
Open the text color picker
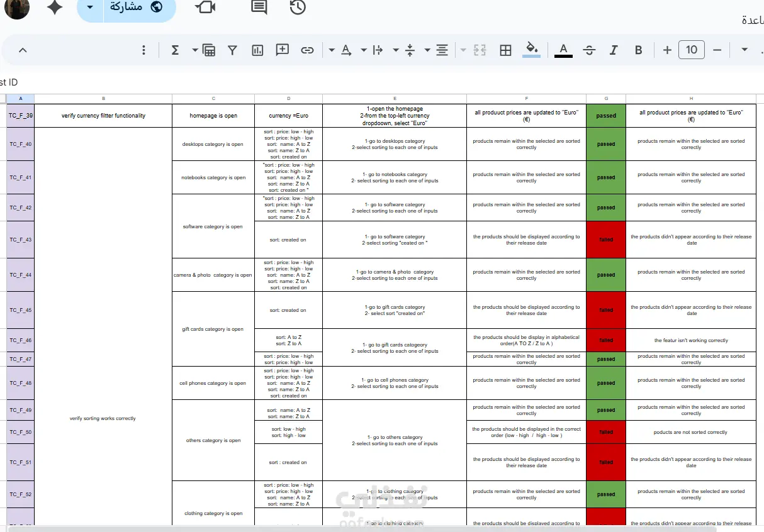point(564,50)
